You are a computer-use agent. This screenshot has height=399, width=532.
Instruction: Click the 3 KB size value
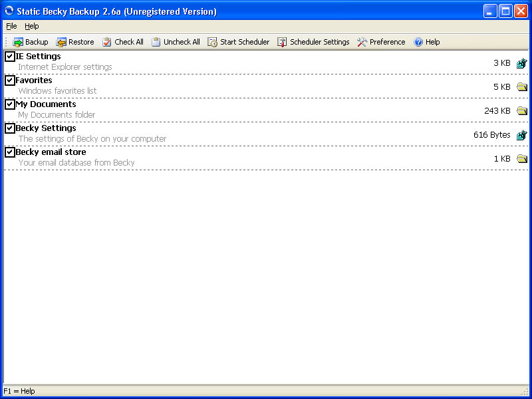click(x=502, y=63)
